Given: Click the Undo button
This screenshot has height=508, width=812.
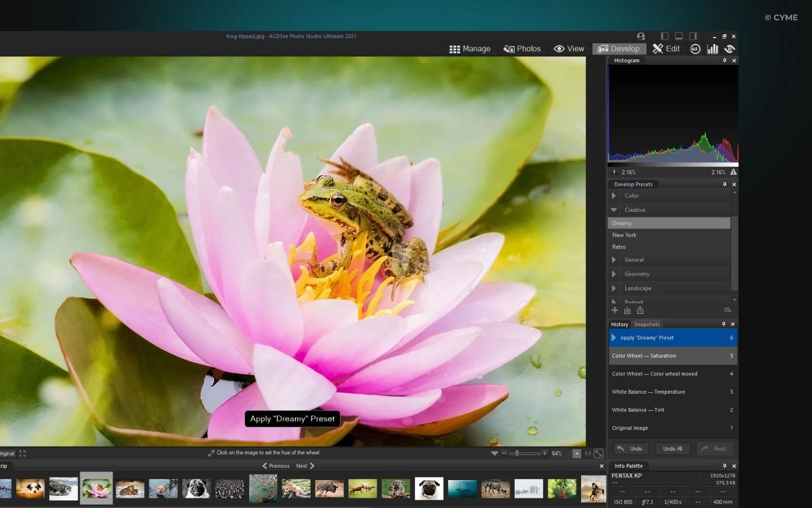Looking at the screenshot, I should 631,449.
